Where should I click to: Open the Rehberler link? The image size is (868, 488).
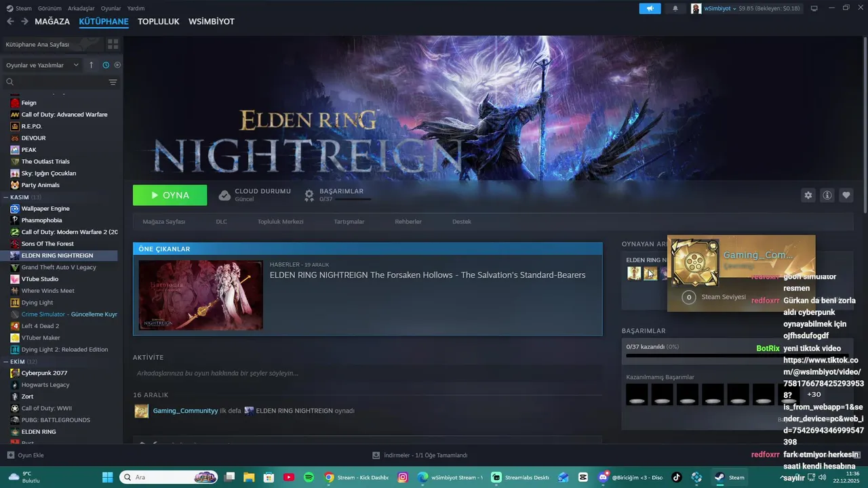[x=408, y=222]
